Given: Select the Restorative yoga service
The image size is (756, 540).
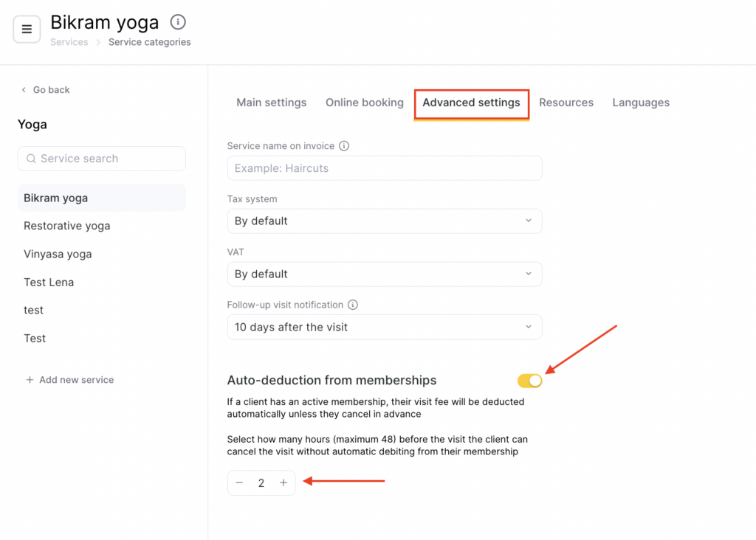Looking at the screenshot, I should [x=66, y=226].
